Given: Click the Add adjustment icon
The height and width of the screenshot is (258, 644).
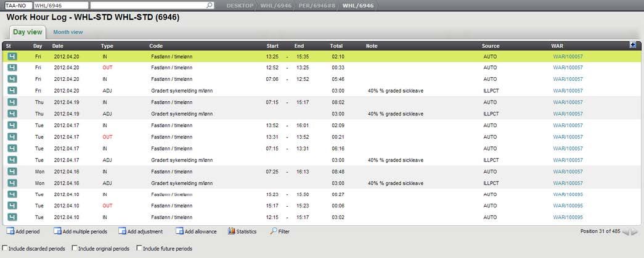Looking at the screenshot, I should 122,231.
